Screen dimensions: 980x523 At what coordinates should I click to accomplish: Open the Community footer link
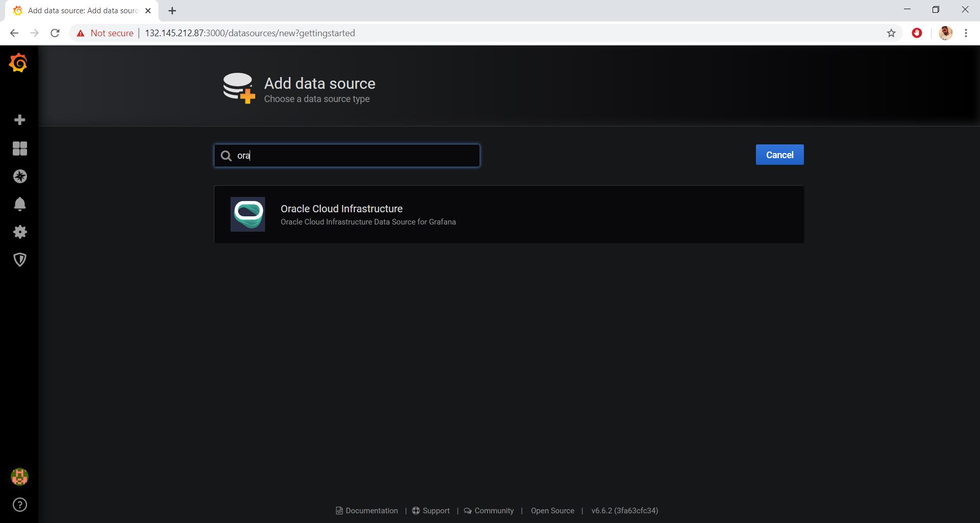(489, 511)
